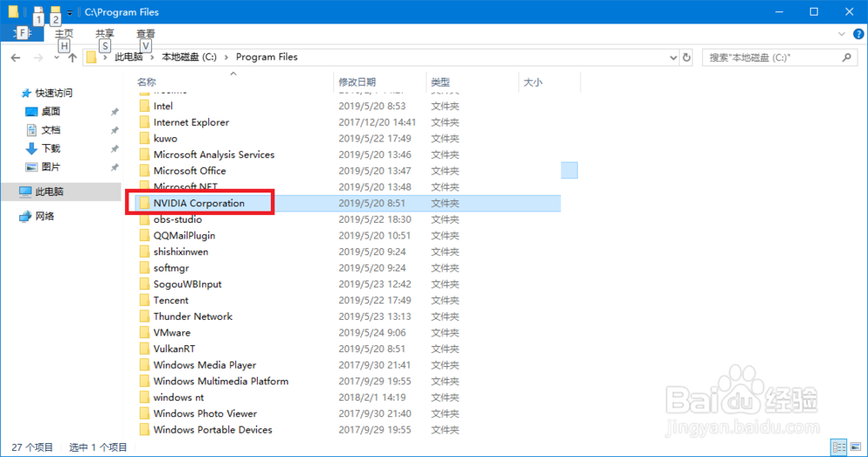Viewport: 868px width, 457px height.
Task: Switch to large icons view in status bar
Action: click(856, 447)
